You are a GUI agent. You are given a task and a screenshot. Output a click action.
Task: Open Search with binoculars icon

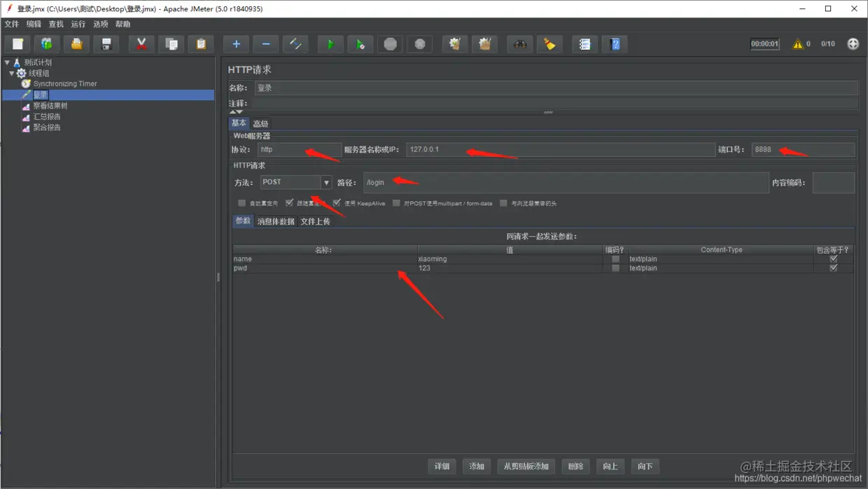[x=520, y=44]
